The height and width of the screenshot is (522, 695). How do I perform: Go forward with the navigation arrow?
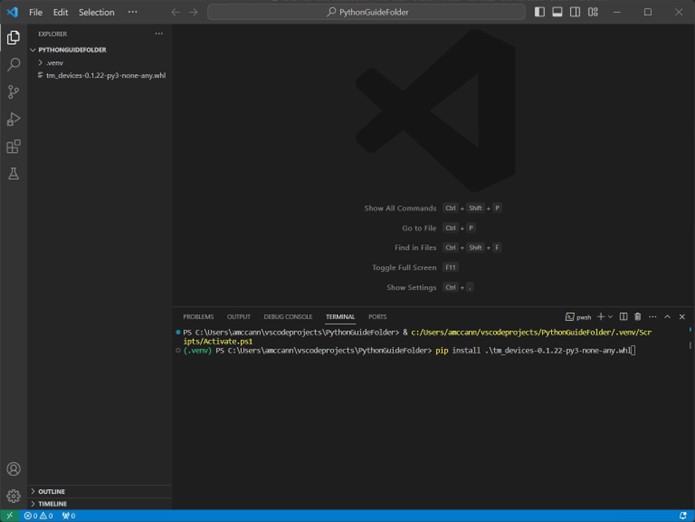click(x=193, y=12)
